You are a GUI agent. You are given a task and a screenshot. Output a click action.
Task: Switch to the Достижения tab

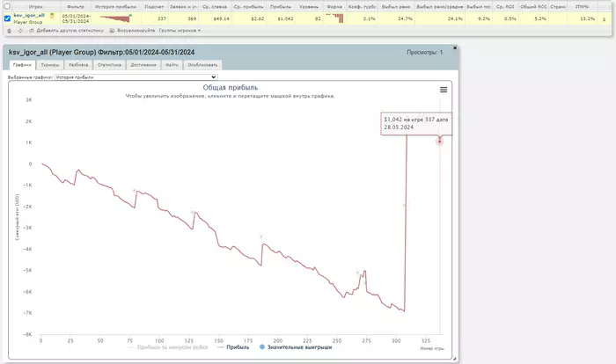[x=143, y=65]
